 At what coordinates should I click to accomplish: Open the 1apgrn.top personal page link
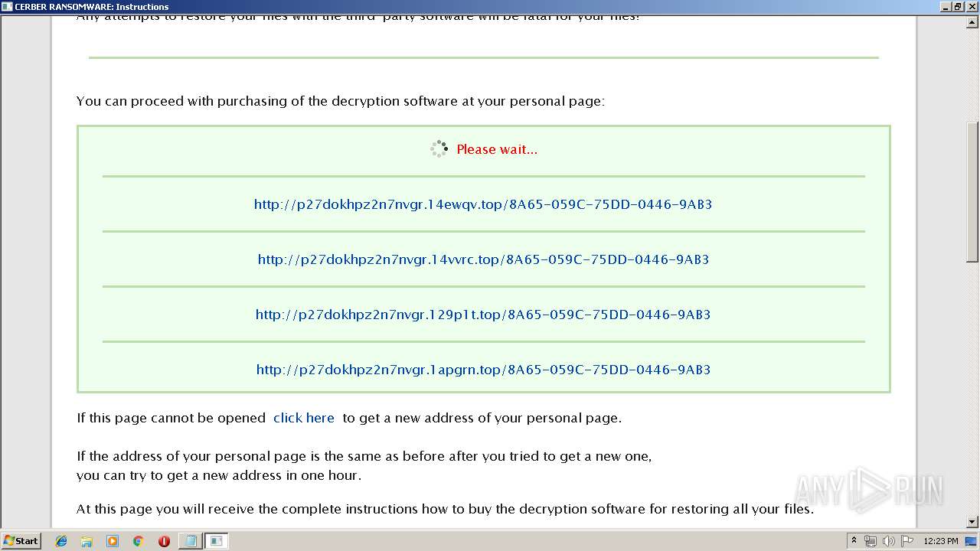point(483,370)
